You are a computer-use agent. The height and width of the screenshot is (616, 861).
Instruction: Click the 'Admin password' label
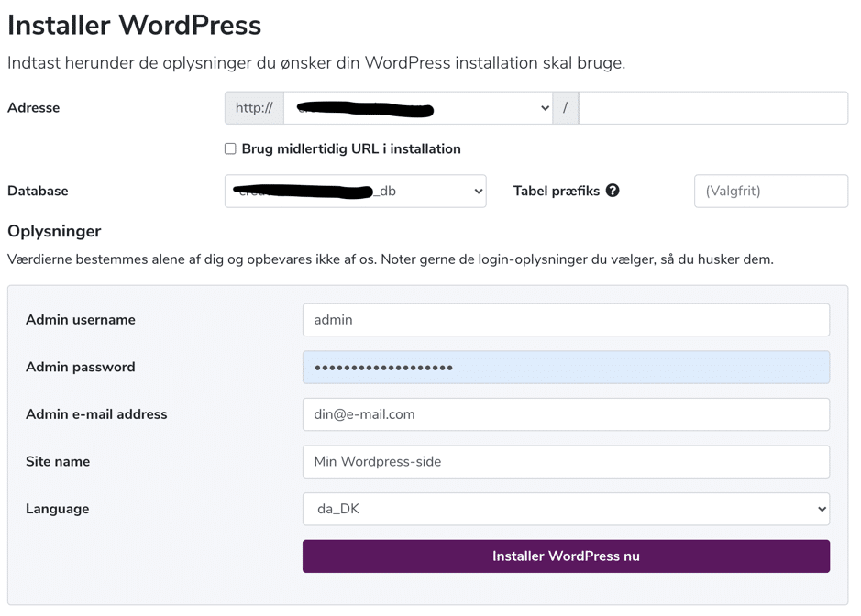coord(81,367)
